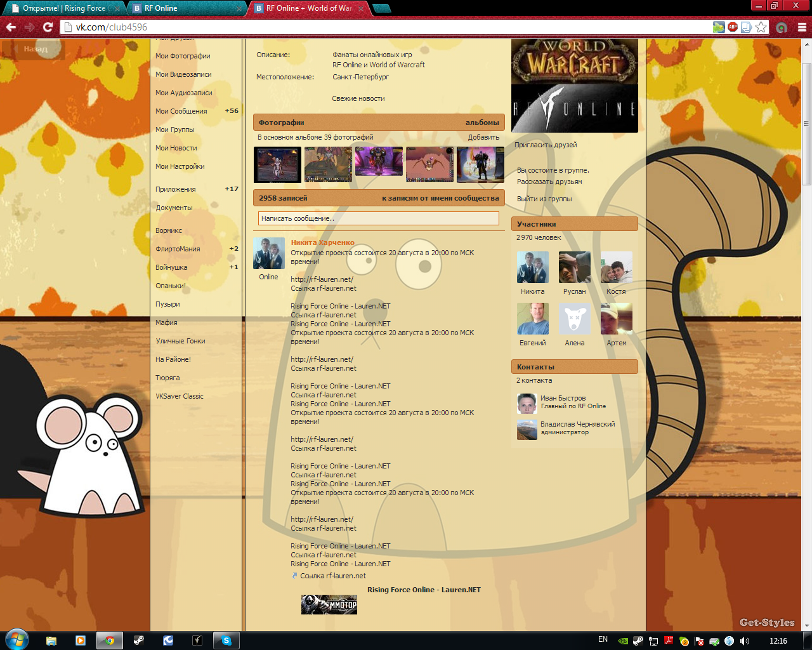
Task: Open member Алена's avatar
Action: pyautogui.click(x=575, y=319)
